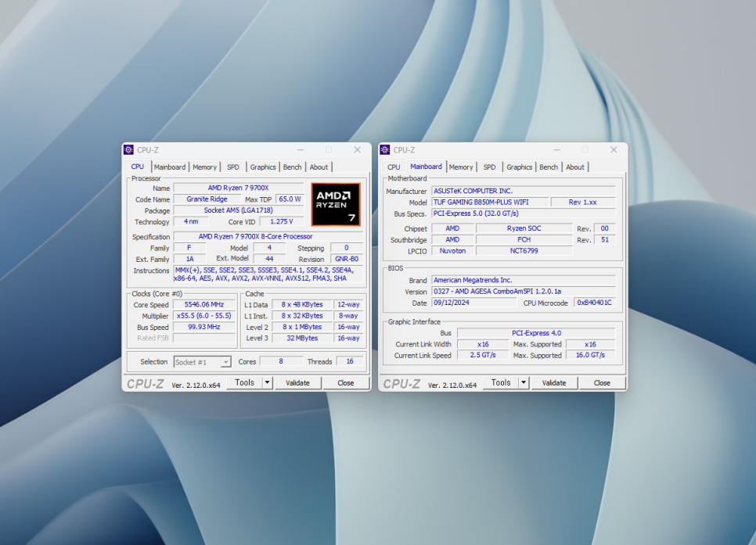Click the BIOS Date value 09/12/2024
Screen dimensions: 756x545
coord(474,303)
